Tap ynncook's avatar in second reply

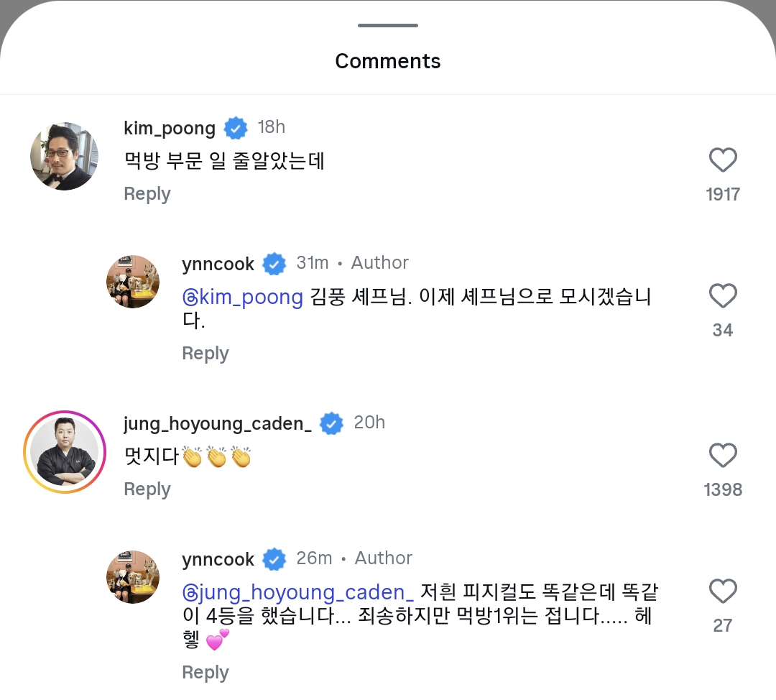pyautogui.click(x=133, y=577)
